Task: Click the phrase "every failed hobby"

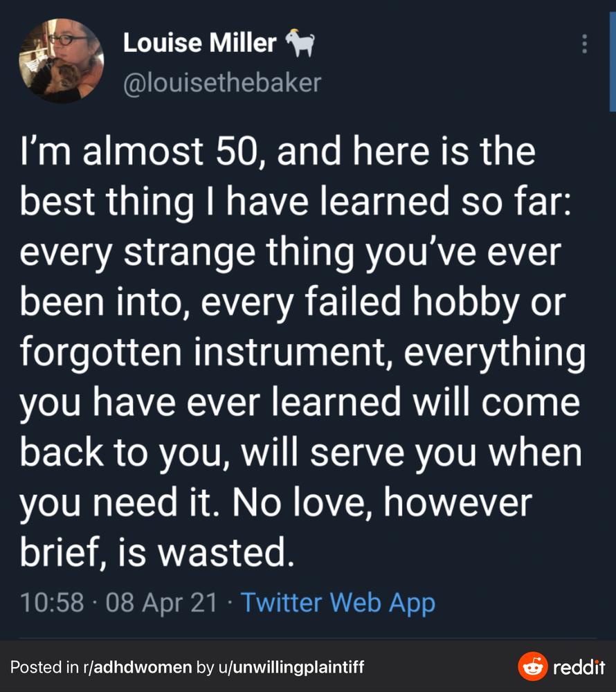Action: pos(361,302)
